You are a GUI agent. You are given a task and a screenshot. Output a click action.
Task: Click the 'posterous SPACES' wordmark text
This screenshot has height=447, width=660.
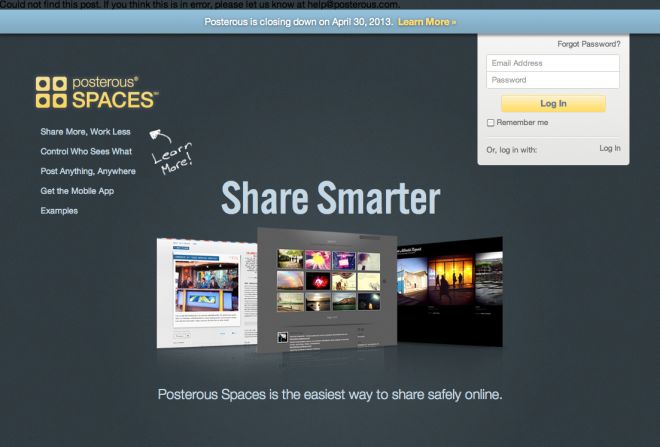(x=114, y=92)
